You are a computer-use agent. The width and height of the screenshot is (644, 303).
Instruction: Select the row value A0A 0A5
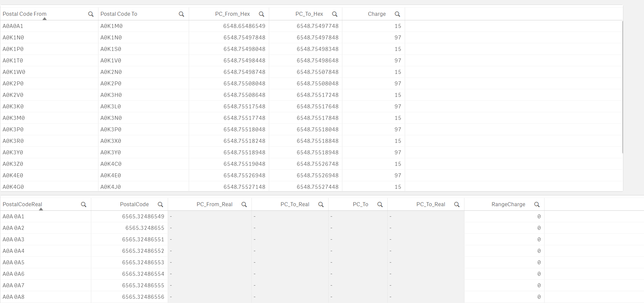click(13, 262)
